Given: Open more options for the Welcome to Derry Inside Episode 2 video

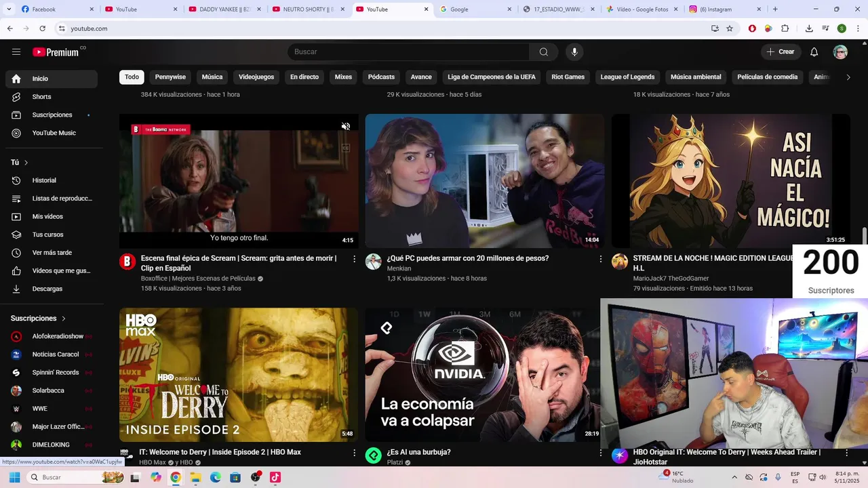Looking at the screenshot, I should click(354, 453).
